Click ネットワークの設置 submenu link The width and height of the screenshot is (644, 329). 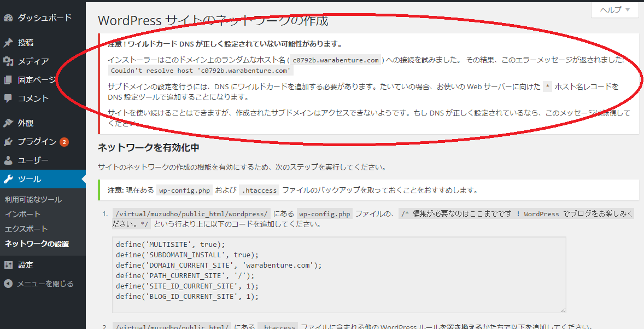37,244
